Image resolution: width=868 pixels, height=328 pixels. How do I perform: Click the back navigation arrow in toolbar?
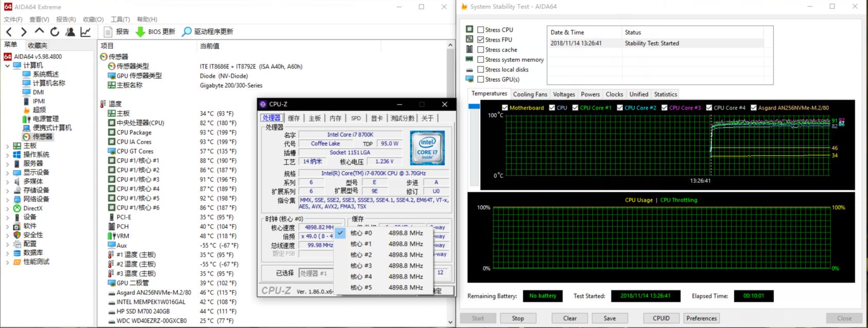pyautogui.click(x=9, y=32)
